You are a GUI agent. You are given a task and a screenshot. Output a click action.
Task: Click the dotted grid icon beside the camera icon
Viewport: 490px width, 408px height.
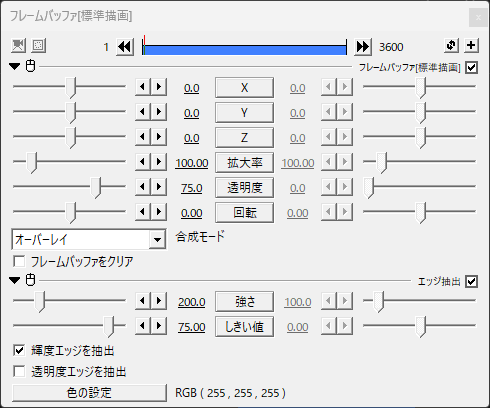click(x=38, y=45)
